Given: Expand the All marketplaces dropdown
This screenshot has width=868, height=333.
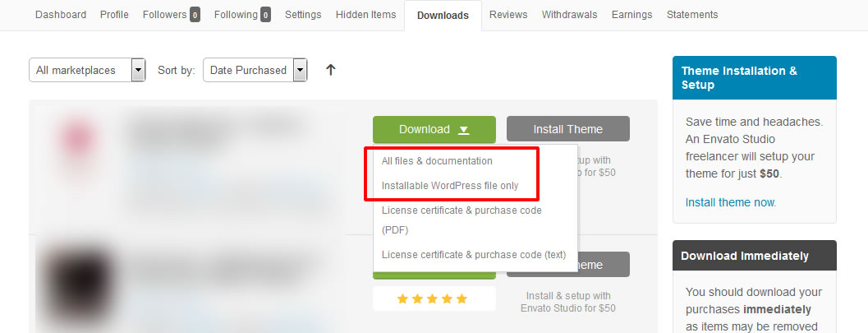Looking at the screenshot, I should tap(87, 71).
